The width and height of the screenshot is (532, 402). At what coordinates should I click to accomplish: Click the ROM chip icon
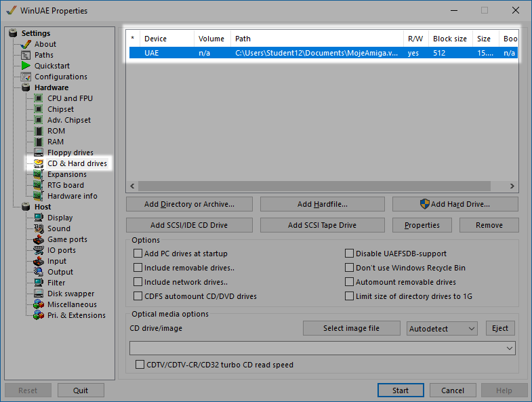tap(39, 131)
